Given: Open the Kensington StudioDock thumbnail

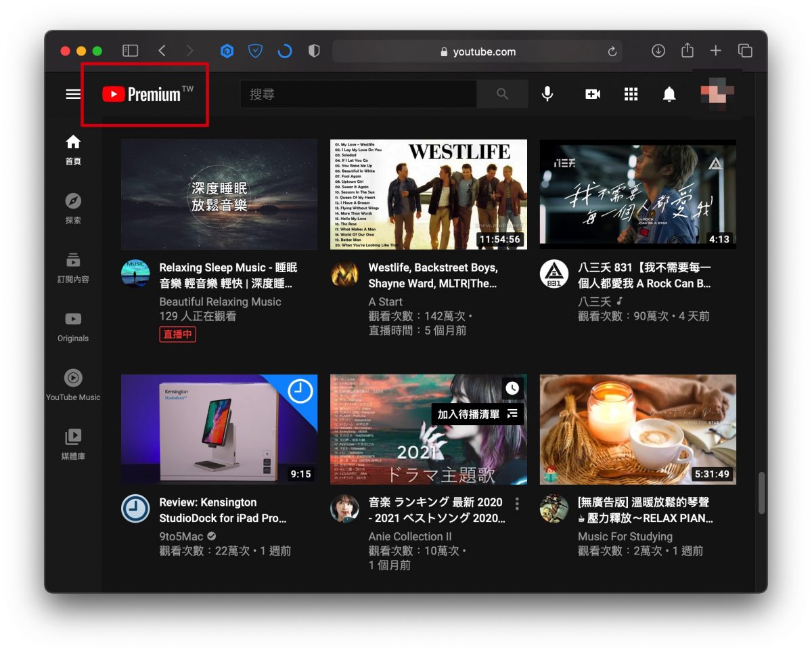Looking at the screenshot, I should coord(219,429).
